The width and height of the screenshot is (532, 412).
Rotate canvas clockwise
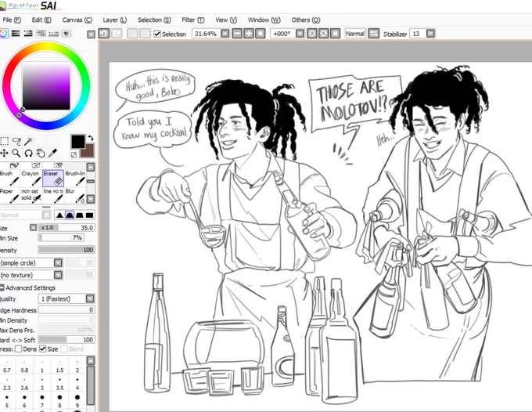[x=324, y=34]
